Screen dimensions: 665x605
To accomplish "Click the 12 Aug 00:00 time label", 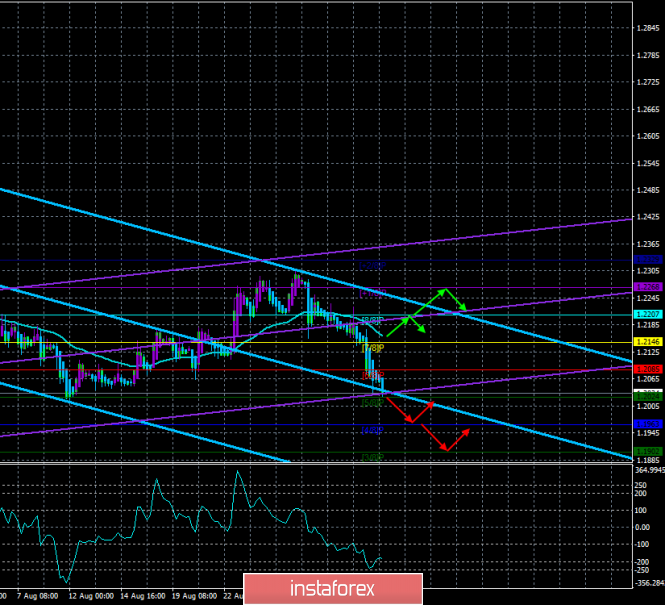I will [91, 596].
